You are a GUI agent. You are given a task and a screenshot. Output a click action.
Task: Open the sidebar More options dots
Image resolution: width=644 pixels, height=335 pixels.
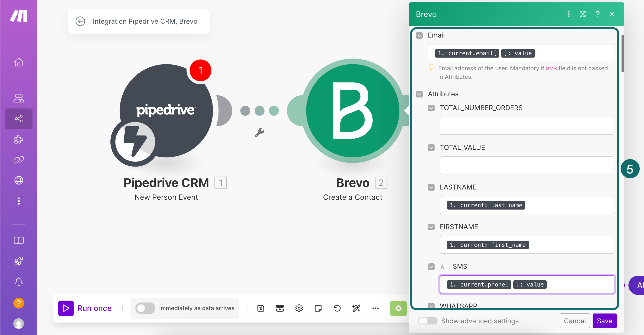[19, 201]
